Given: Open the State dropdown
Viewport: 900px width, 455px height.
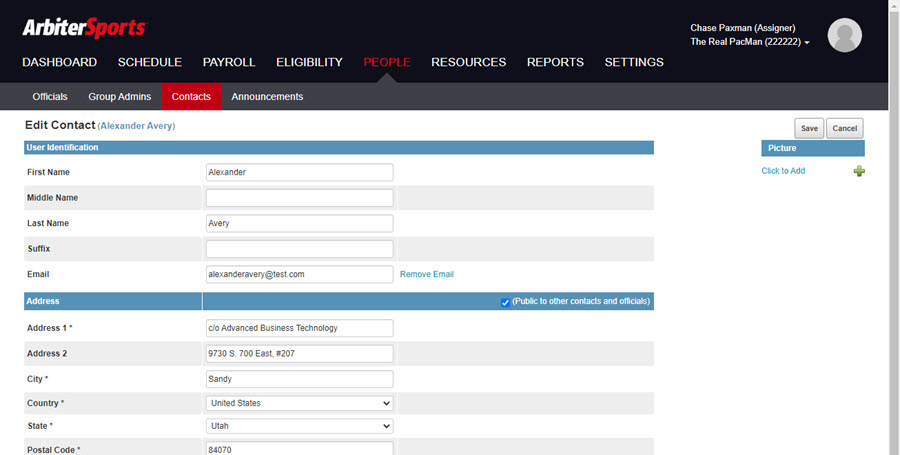Looking at the screenshot, I should click(300, 426).
